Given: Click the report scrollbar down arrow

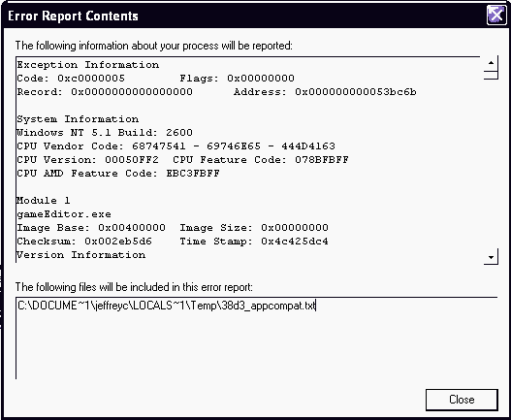Looking at the screenshot, I should click(x=491, y=257).
